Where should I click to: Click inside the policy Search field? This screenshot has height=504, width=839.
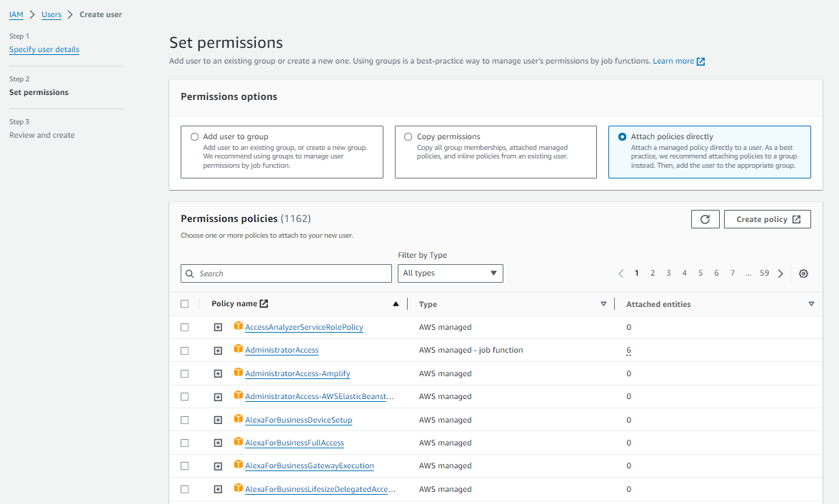[286, 273]
